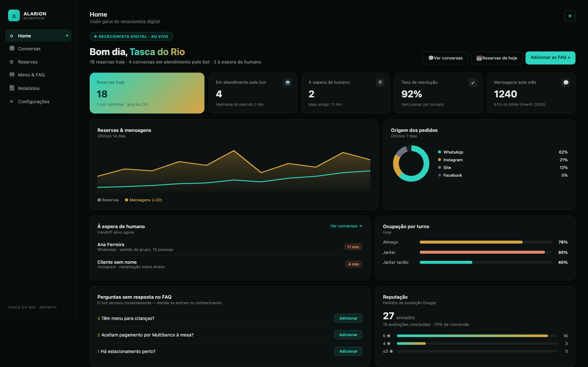Click the Almoço occupancy bar

point(485,242)
